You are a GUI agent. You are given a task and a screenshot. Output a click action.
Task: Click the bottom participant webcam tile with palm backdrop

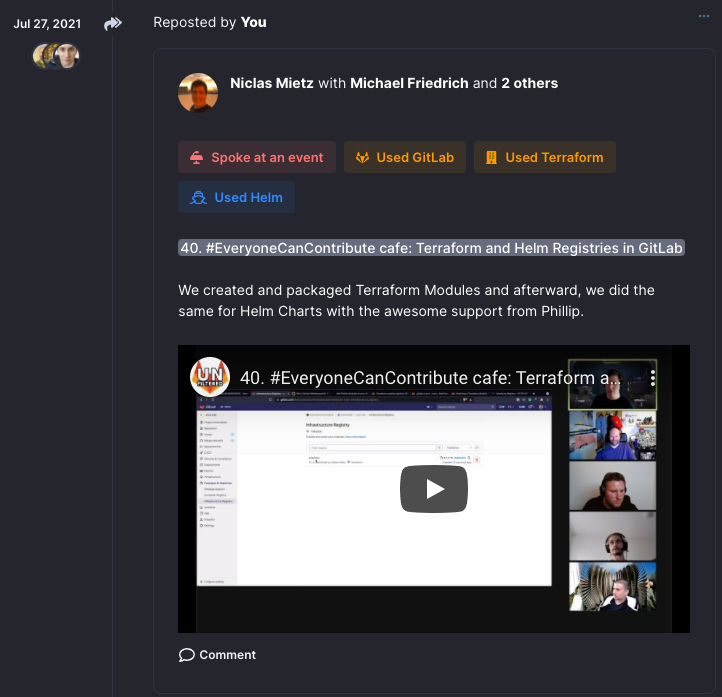tap(612, 587)
